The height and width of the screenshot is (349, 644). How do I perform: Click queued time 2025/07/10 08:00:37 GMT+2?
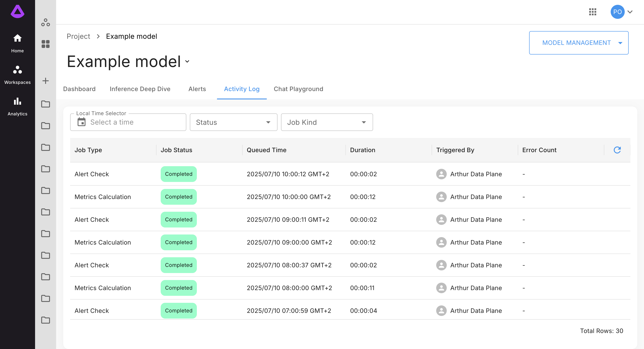click(289, 265)
